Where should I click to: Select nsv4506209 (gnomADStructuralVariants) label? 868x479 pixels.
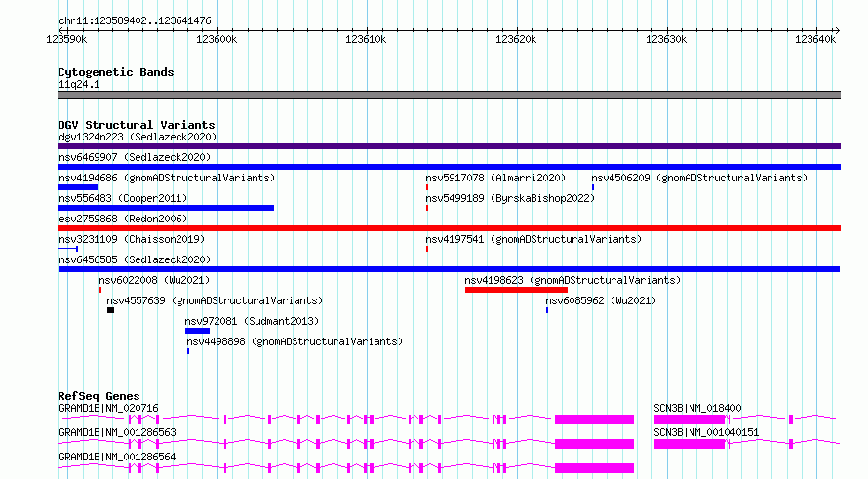coord(699,178)
